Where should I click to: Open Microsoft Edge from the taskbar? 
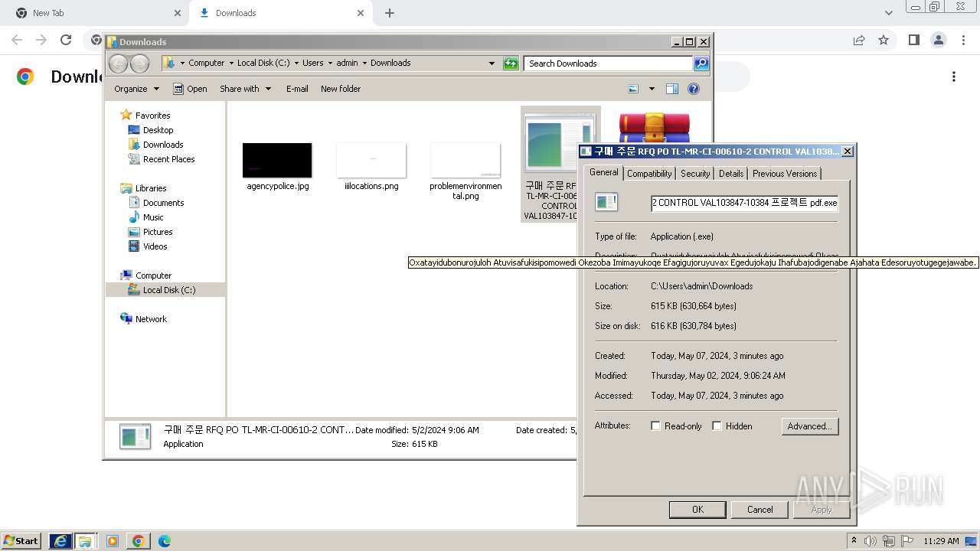tap(165, 541)
